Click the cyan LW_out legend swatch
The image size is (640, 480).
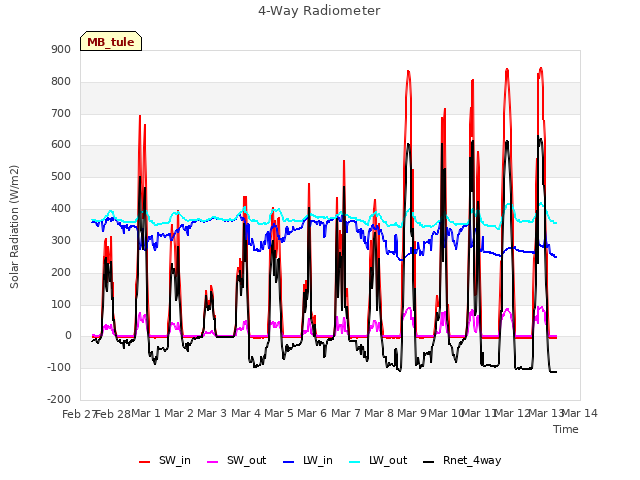[355, 462]
